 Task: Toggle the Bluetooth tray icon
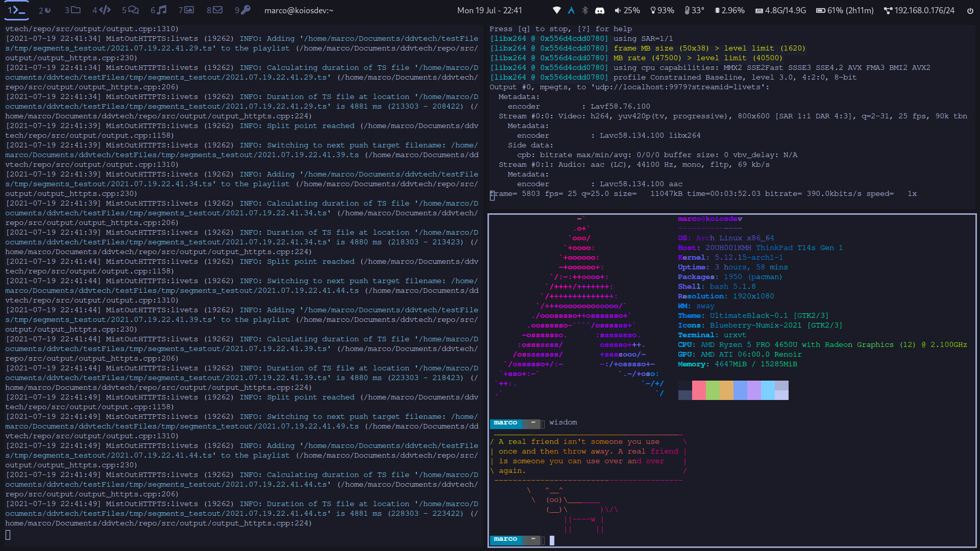click(585, 10)
